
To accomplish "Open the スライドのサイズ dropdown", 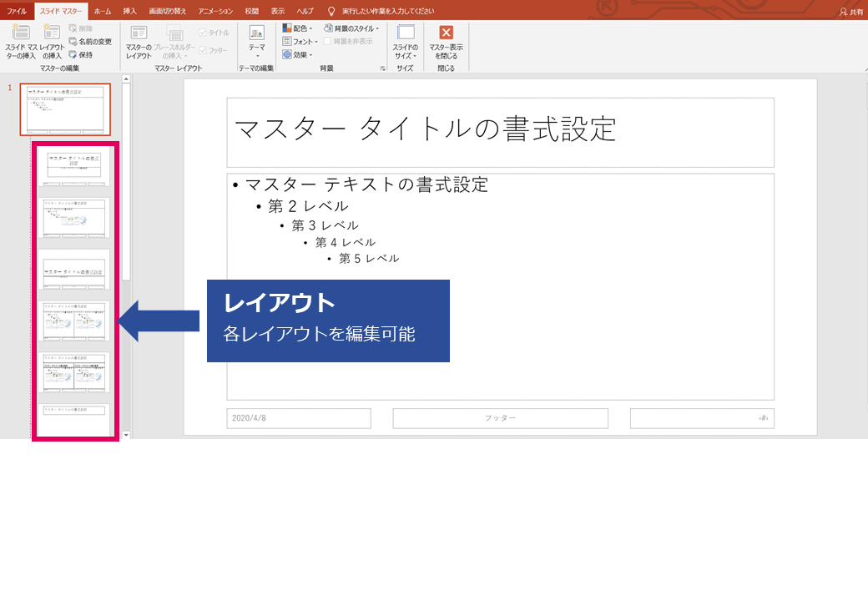I will tap(406, 42).
